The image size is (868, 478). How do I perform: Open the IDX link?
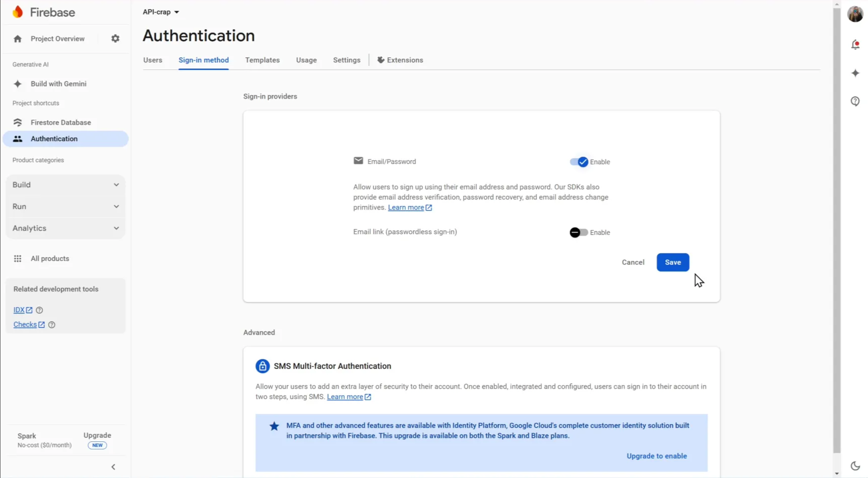tap(23, 310)
